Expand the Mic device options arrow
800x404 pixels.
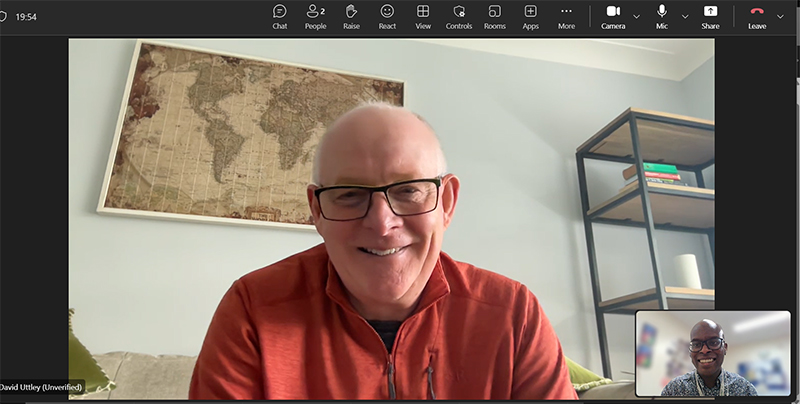click(x=685, y=16)
